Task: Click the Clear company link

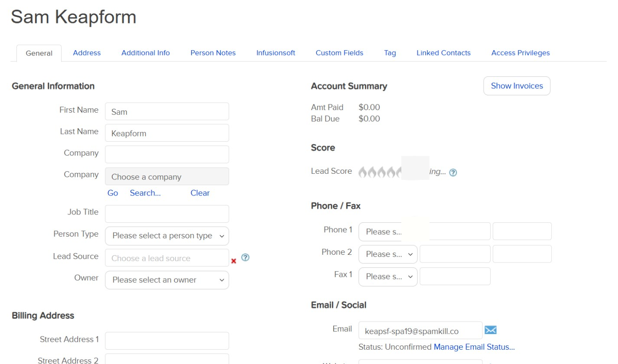Action: [200, 193]
